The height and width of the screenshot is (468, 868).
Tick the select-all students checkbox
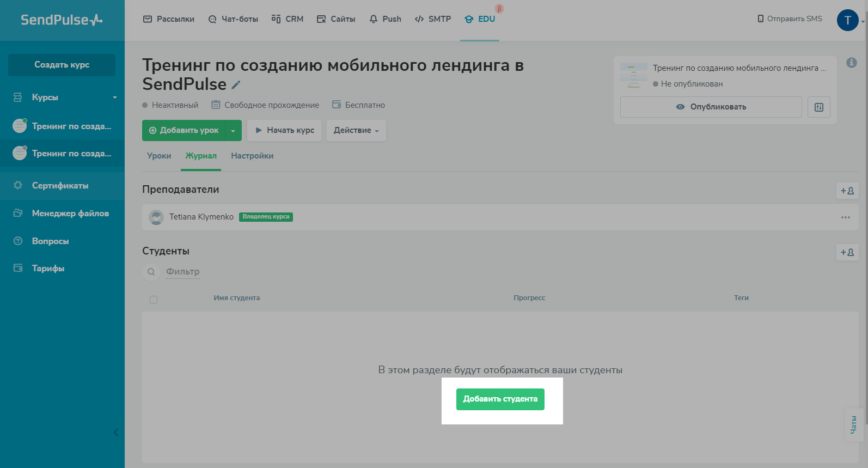pos(154,300)
